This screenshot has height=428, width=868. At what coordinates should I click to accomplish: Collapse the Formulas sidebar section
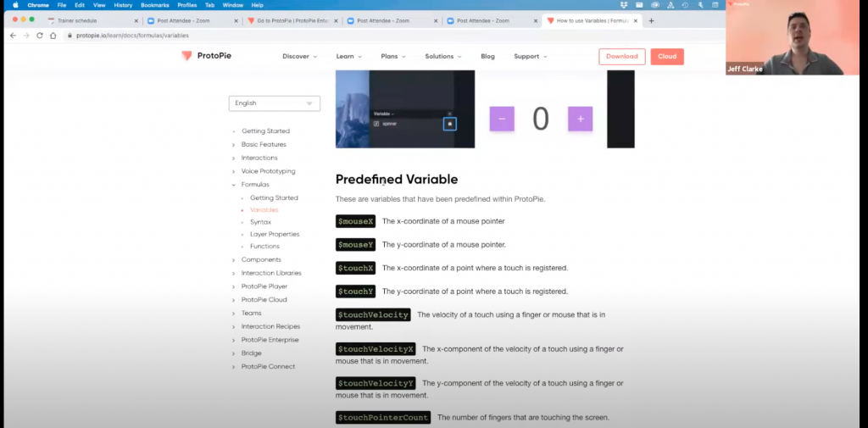click(254, 185)
